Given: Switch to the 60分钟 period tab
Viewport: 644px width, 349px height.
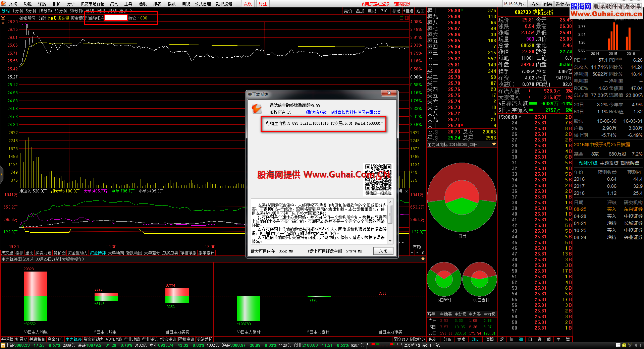Looking at the screenshot, I should pyautogui.click(x=76, y=11).
